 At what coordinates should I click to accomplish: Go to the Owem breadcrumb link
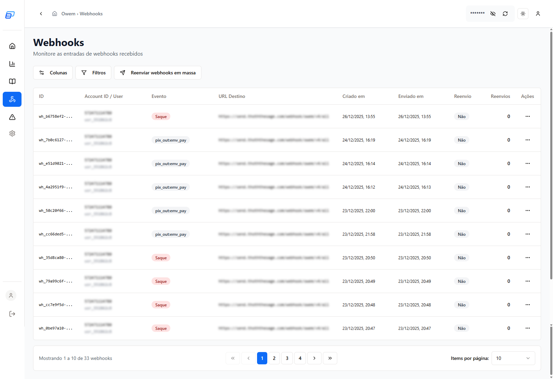click(x=69, y=14)
